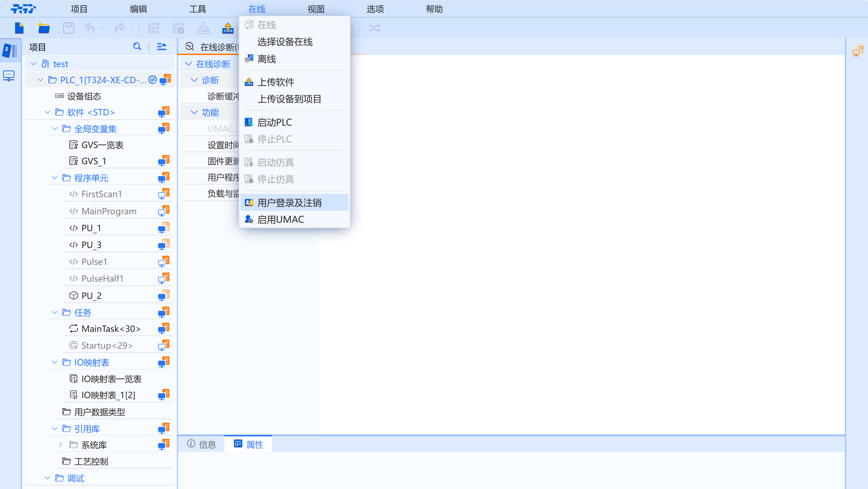Image resolution: width=868 pixels, height=489 pixels.
Task: Expand the 系统库 folder
Action: (x=61, y=445)
